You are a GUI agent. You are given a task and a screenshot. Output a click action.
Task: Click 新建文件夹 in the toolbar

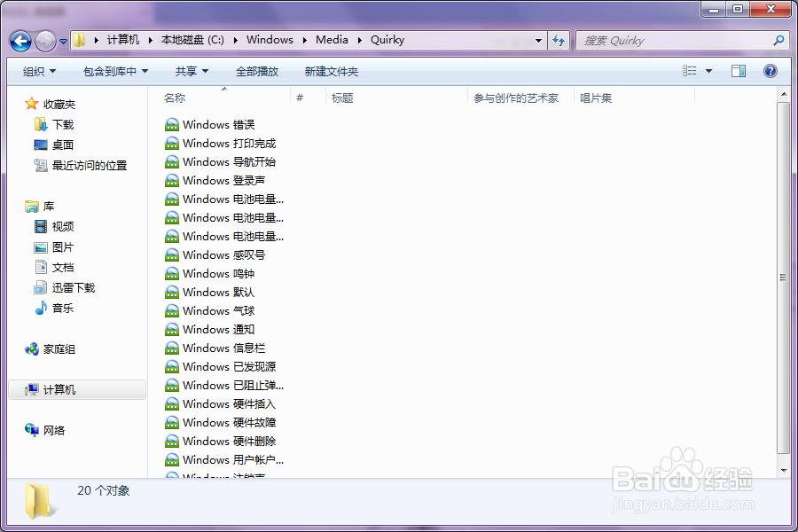[x=332, y=71]
